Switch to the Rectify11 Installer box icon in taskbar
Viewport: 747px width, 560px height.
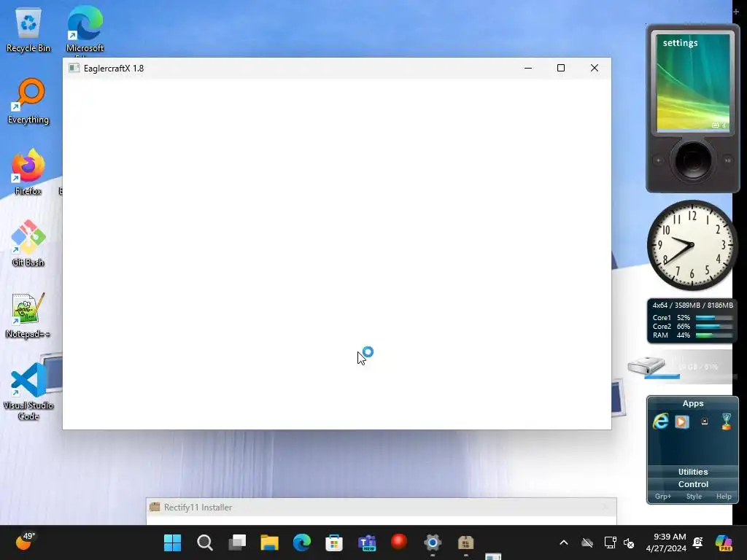click(x=465, y=542)
